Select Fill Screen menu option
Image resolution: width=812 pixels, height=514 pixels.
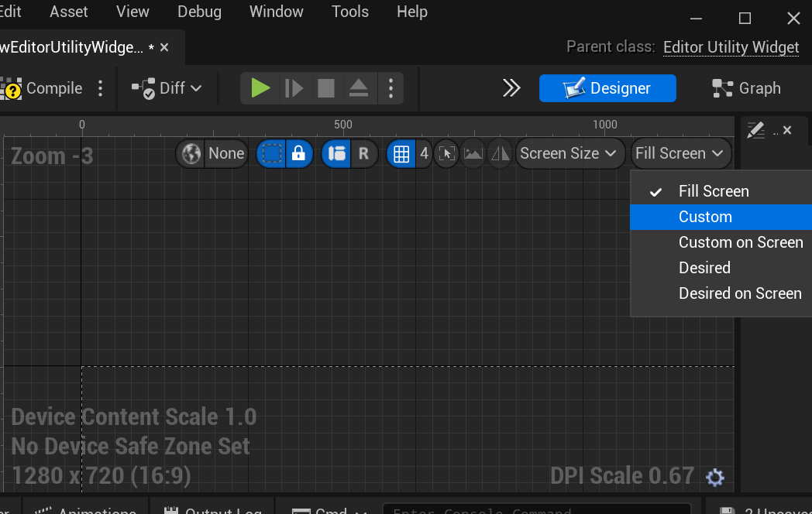pyautogui.click(x=721, y=191)
